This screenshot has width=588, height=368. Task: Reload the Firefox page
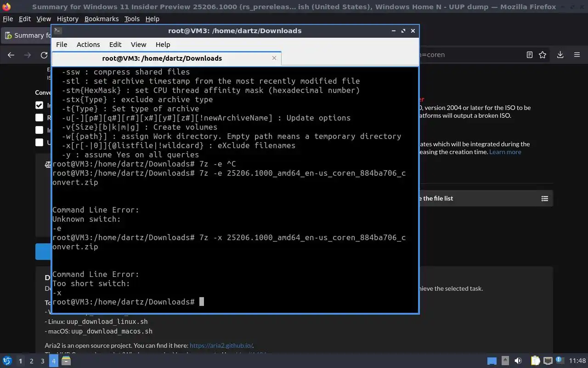[44, 55]
